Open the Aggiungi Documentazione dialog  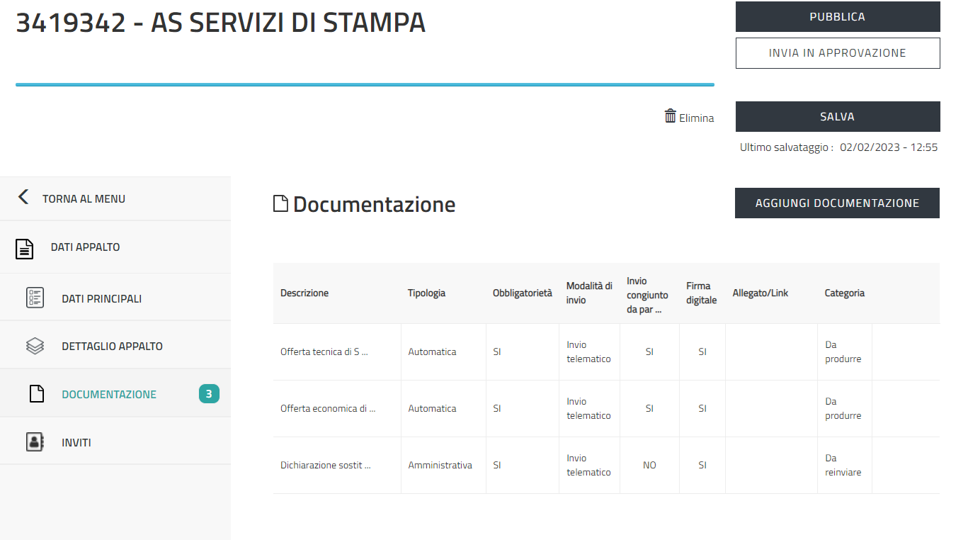[837, 203]
